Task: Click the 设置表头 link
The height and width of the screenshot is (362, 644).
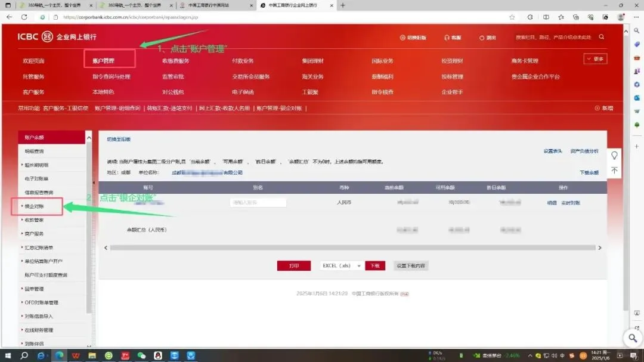Action: point(552,151)
